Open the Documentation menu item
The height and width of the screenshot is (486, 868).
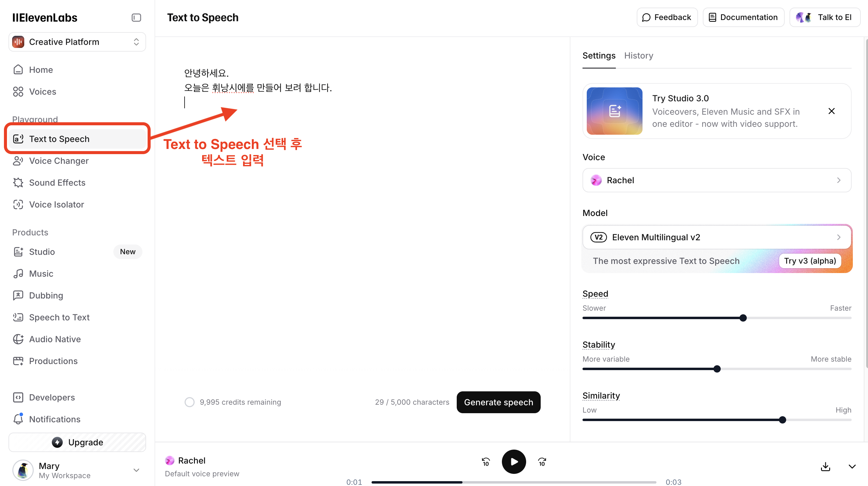[743, 17]
